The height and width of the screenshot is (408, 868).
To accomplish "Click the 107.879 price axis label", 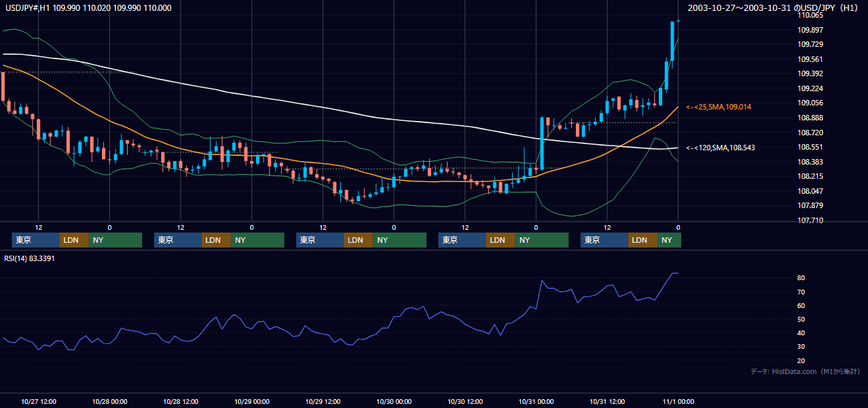I will [810, 206].
